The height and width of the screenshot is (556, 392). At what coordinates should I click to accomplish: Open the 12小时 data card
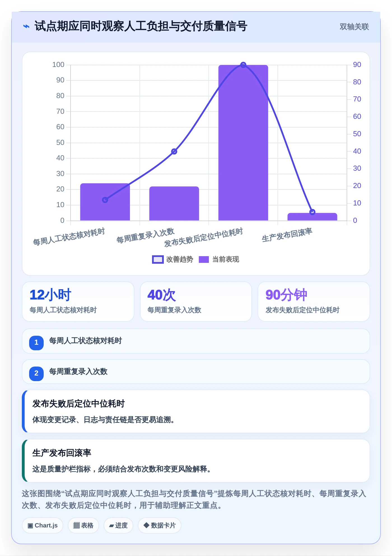tap(78, 302)
